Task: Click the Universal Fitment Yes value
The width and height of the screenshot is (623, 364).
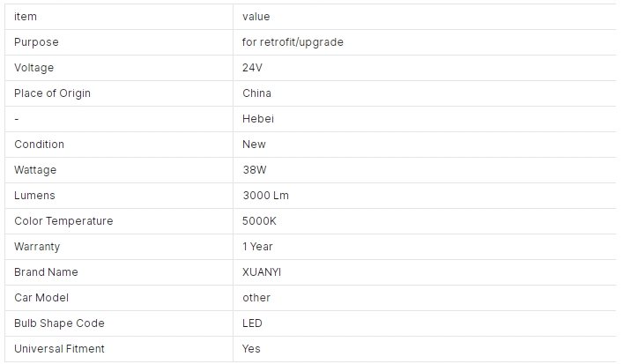Action: (x=251, y=349)
